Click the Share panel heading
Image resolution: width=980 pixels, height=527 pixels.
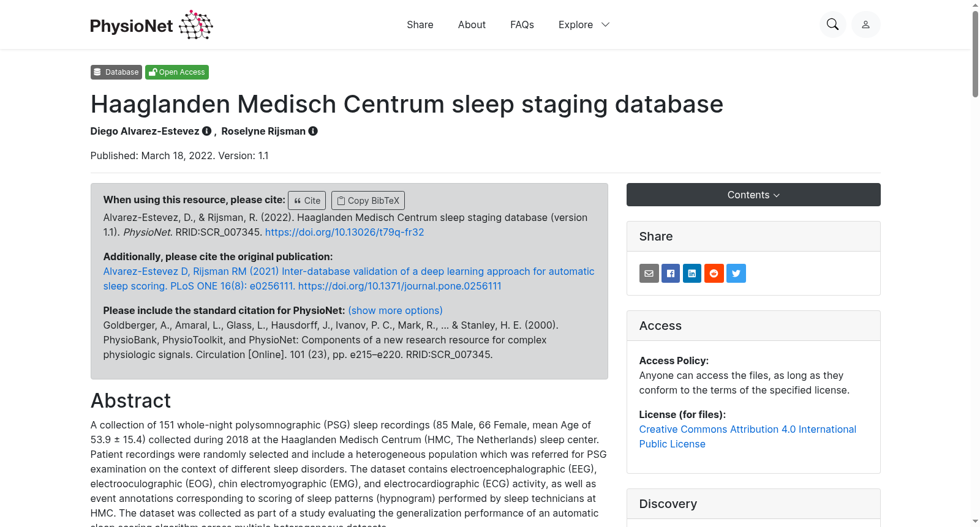(656, 236)
